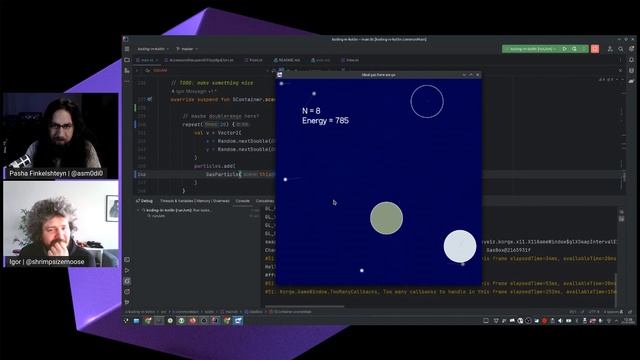This screenshot has width=640, height=360.
Task: Click the 'SContainer.sceneMain' breadcrumb
Action: click(291, 312)
